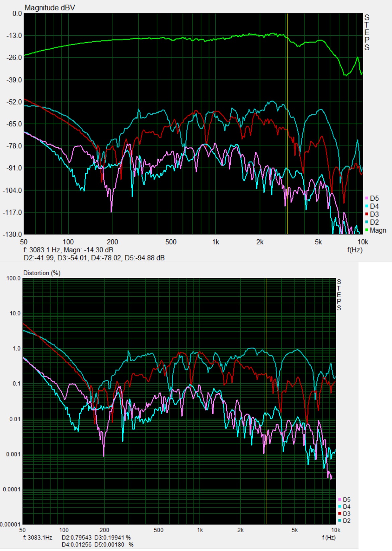392x551 pixels.
Task: Click the 'D2:-41.99, D3:-54.01' readout line
Action: click(x=94, y=258)
